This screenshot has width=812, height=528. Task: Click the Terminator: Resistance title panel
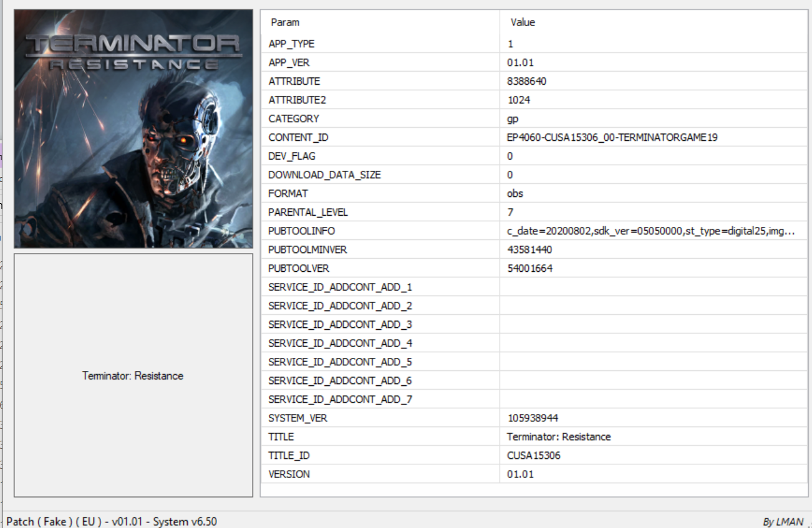click(x=133, y=376)
